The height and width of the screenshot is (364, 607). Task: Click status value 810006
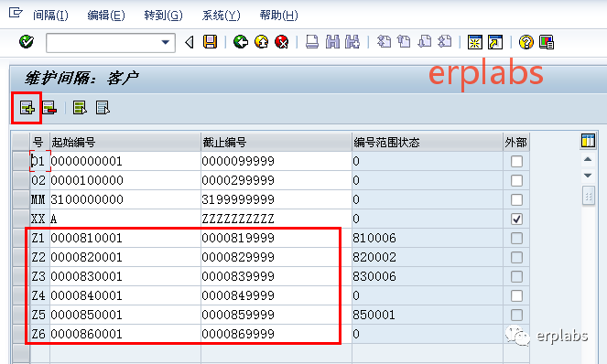374,239
